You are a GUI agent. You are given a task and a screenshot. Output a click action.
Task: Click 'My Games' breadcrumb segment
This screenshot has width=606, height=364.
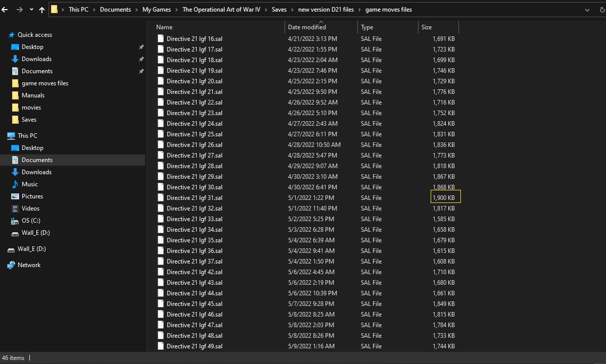(157, 9)
